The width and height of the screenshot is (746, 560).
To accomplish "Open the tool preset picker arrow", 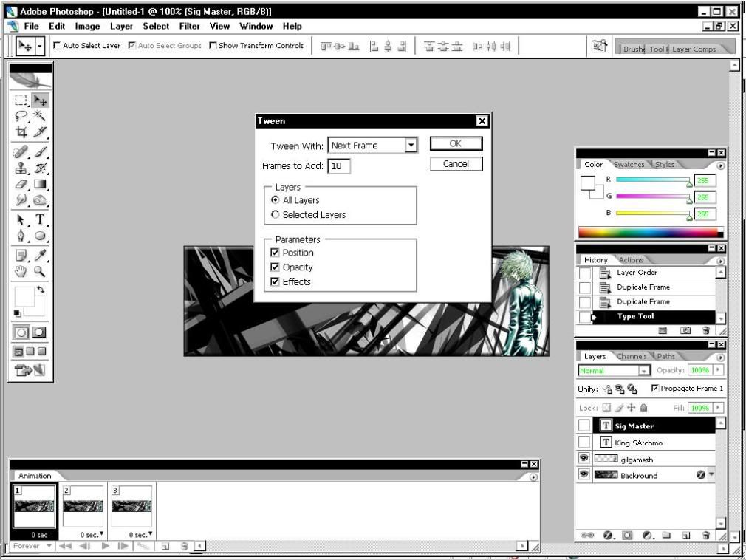I will click(39, 46).
